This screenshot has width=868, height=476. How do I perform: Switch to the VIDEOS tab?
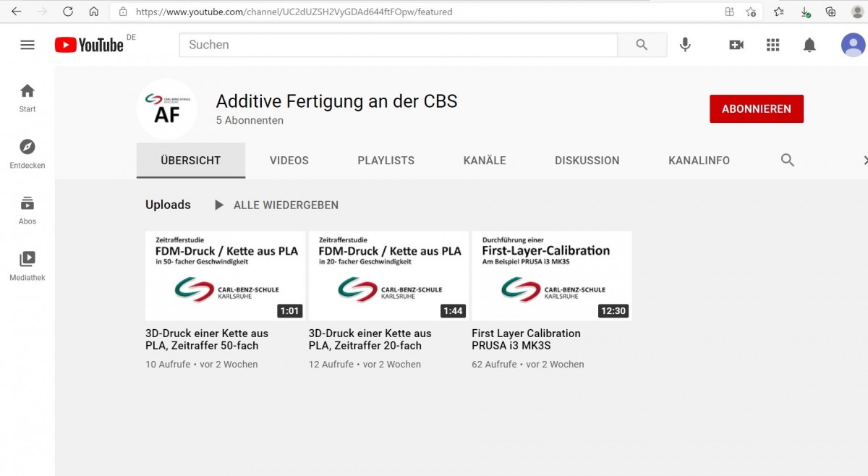pos(289,161)
